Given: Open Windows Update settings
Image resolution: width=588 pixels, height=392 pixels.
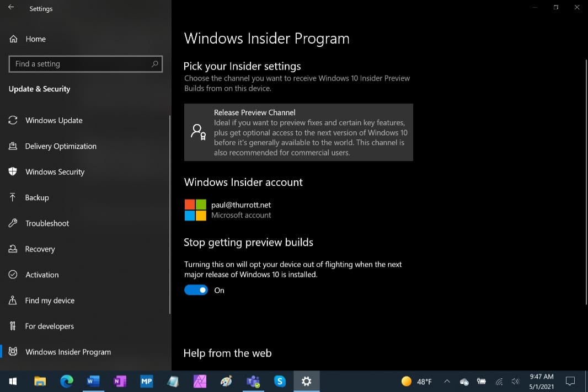Looking at the screenshot, I should 54,120.
